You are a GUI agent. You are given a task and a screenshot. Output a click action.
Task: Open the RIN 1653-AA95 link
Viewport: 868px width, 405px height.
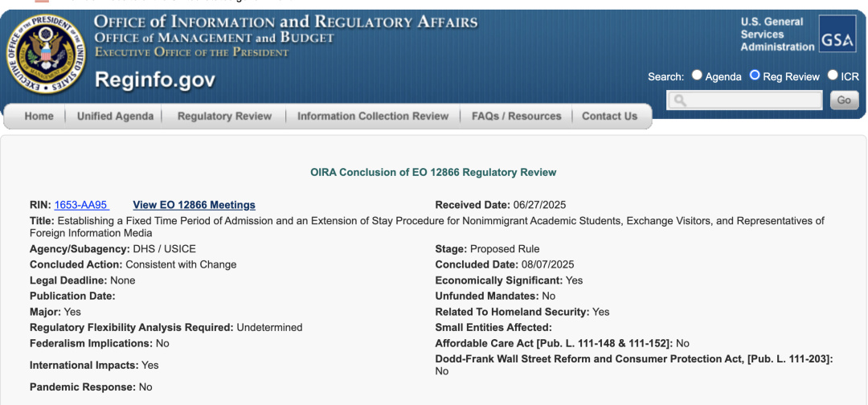tap(81, 205)
